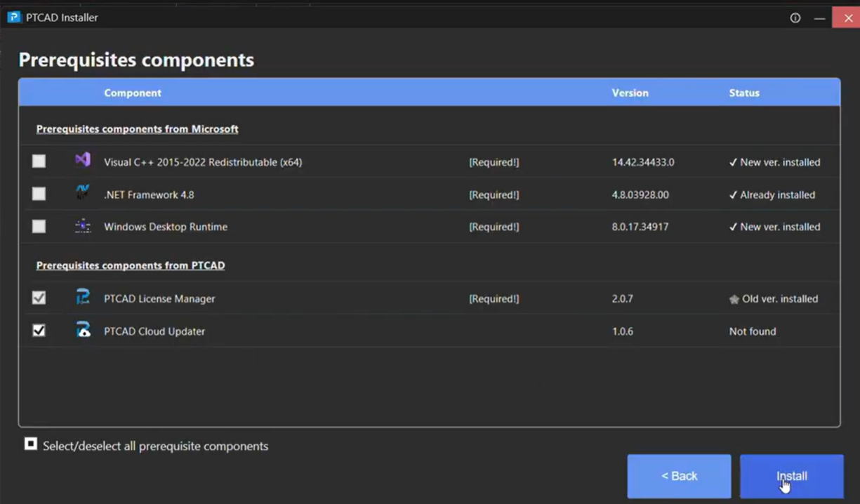Viewport: 860px width, 504px height.
Task: Toggle Select/deselect all prerequisite components checkbox
Action: coord(31,444)
